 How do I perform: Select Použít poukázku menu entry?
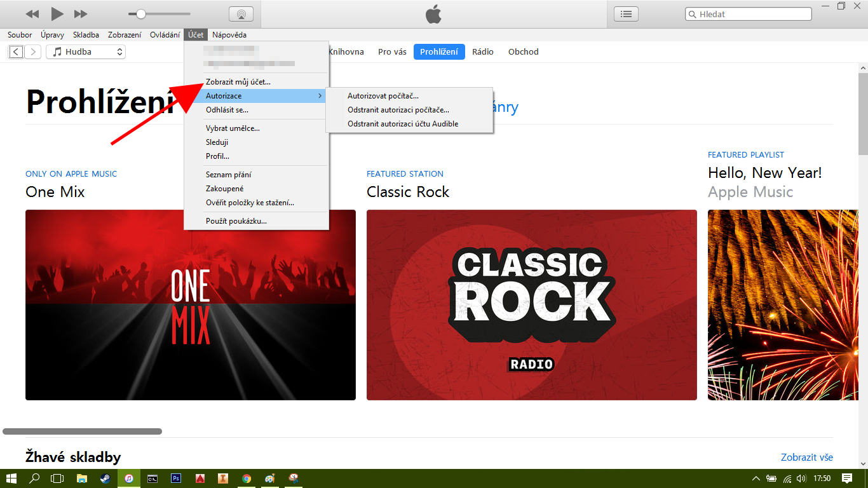coord(256,221)
